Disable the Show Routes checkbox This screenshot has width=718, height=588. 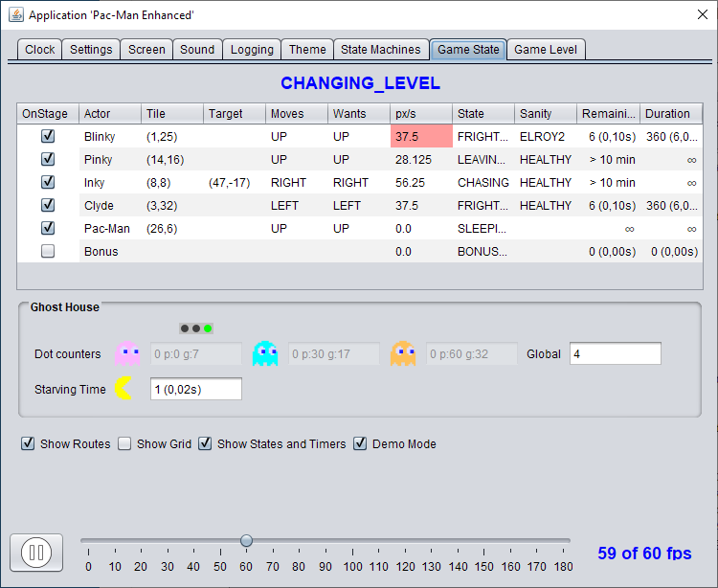click(28, 443)
